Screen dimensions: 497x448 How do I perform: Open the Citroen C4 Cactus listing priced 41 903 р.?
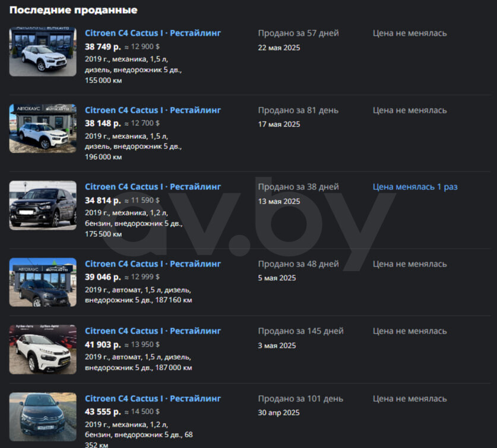click(153, 331)
